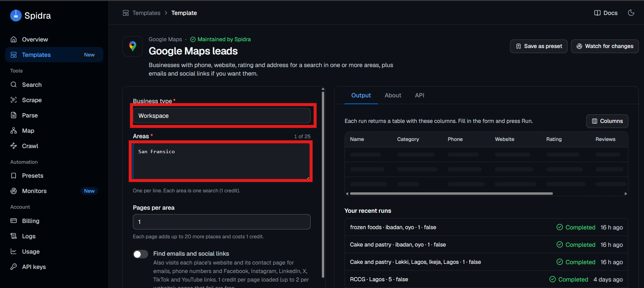Click the Usage chart icon
Screen dimensions: 644x288
[14, 252]
